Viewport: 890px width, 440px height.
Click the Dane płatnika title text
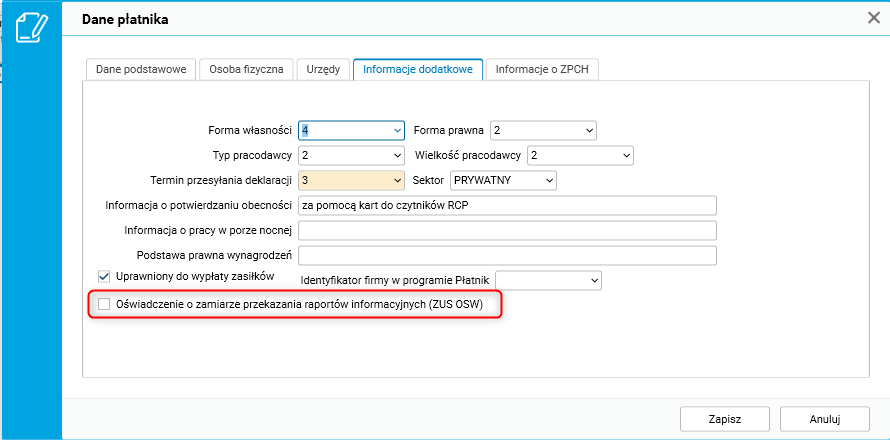pyautogui.click(x=125, y=20)
